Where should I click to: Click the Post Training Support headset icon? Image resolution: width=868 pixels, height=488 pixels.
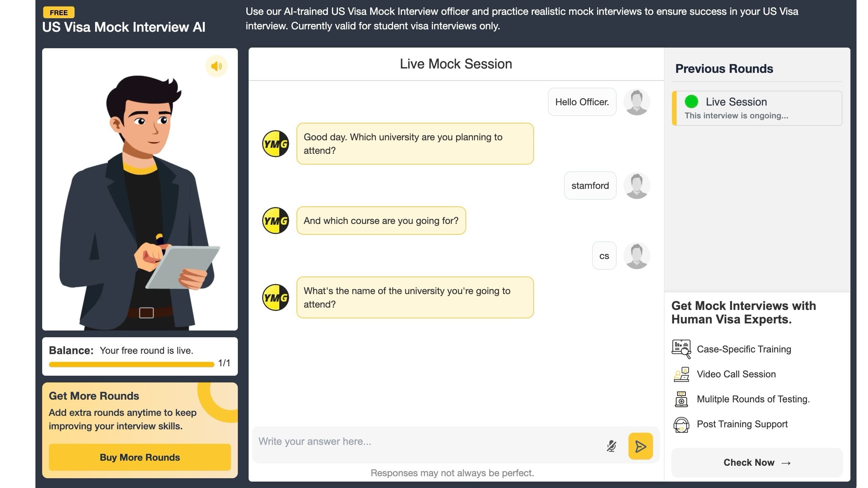[x=681, y=424]
